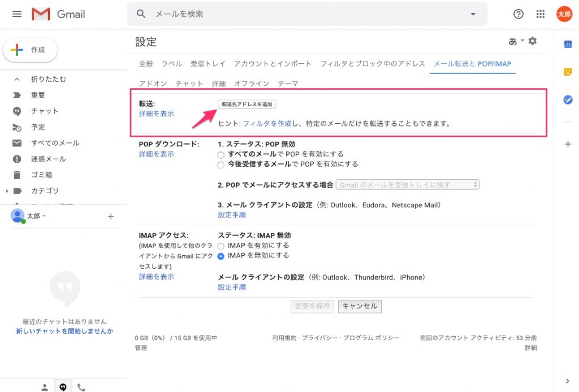The height and width of the screenshot is (392, 579).
Task: Click the 転送先アドレスを追加 button
Action: point(247,104)
